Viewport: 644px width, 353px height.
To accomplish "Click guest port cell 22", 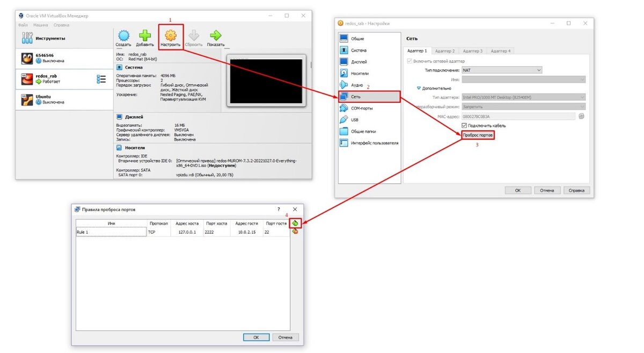I will [x=276, y=232].
